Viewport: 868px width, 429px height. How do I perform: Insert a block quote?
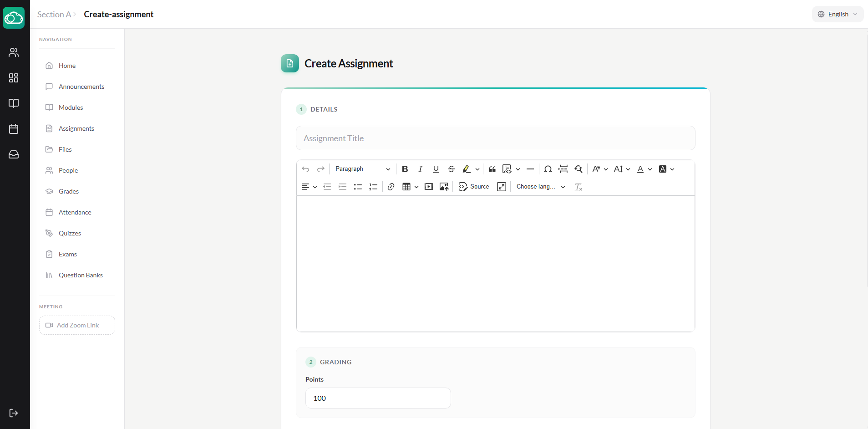[492, 169]
